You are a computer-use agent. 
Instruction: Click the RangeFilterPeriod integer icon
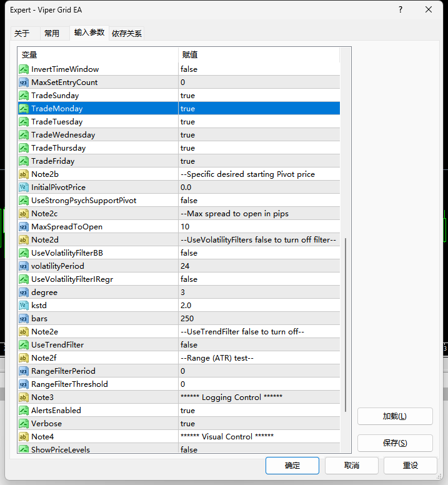(24, 371)
